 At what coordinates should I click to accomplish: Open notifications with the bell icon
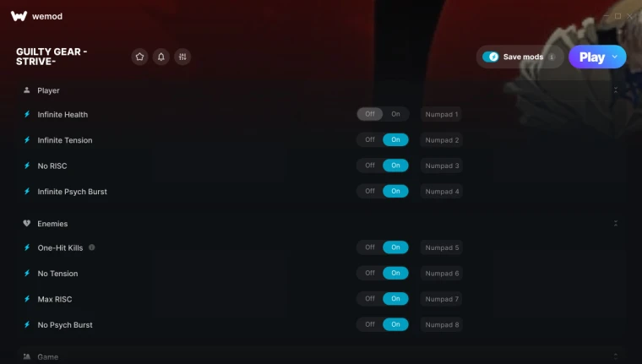pyautogui.click(x=160, y=57)
